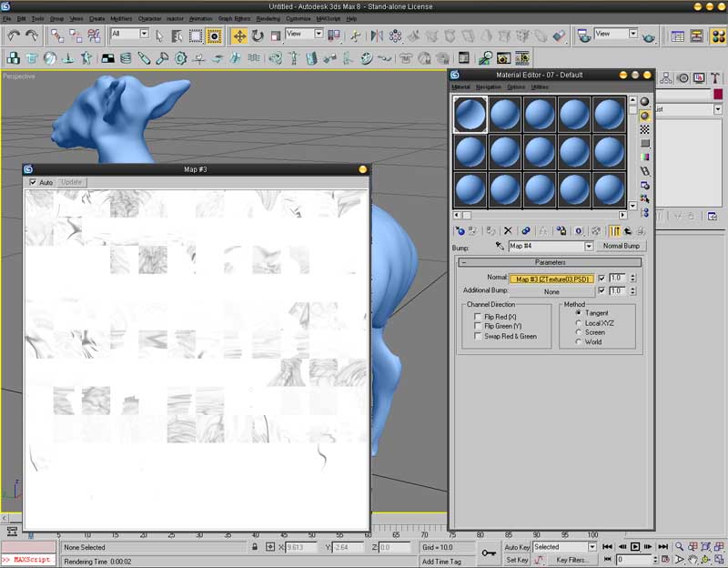Open the Modifiers menu
Viewport: 728px width, 568px height.
click(x=121, y=18)
